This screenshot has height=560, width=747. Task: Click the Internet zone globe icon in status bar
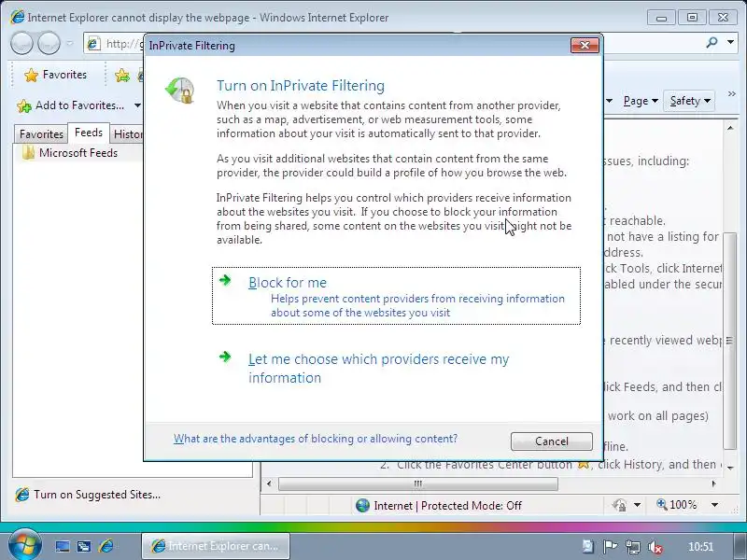click(x=362, y=505)
